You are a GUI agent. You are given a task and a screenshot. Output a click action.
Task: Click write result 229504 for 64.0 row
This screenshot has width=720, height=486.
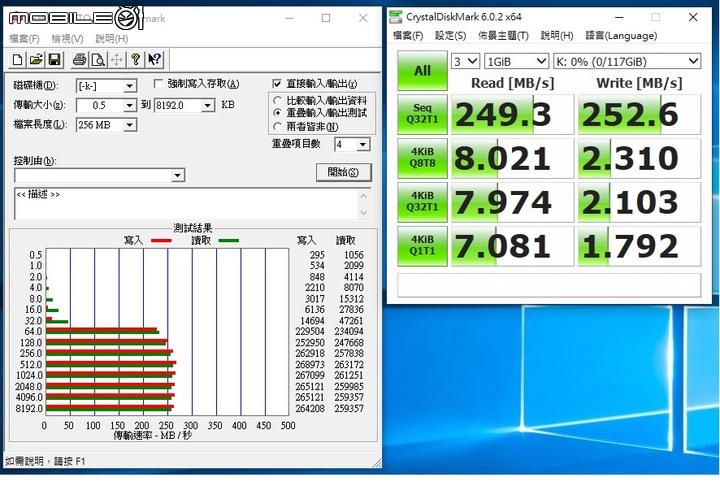pos(310,331)
